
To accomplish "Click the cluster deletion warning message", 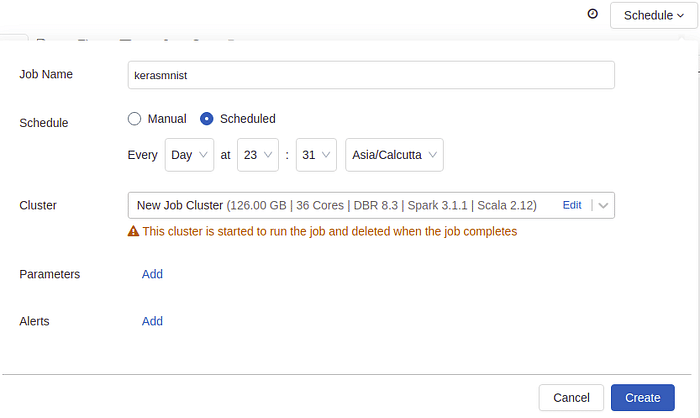I will [330, 231].
